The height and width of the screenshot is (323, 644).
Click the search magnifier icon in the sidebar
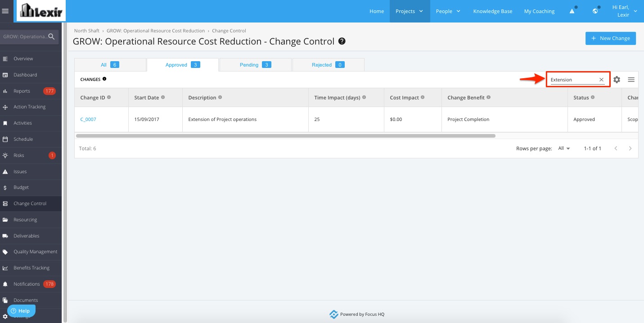click(x=52, y=36)
